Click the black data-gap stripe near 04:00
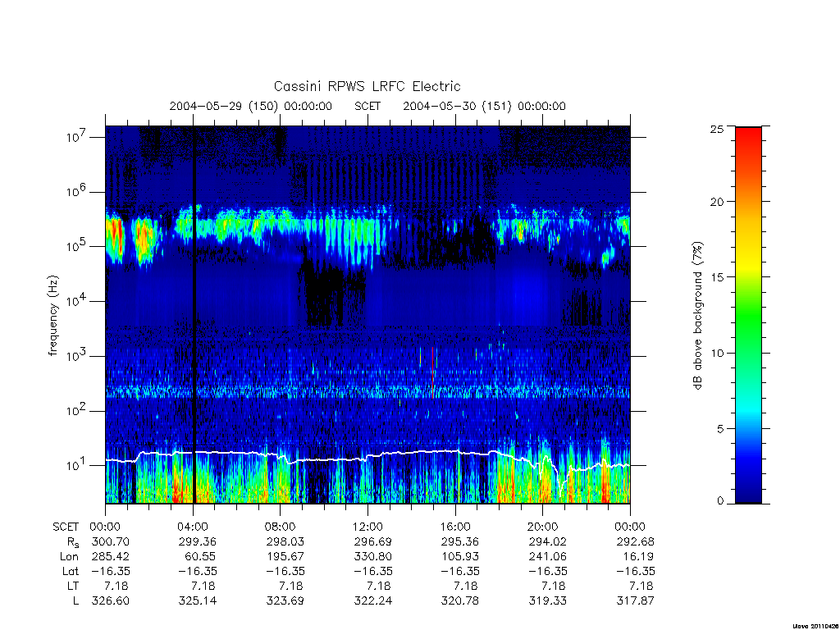840x630 pixels. [x=194, y=315]
